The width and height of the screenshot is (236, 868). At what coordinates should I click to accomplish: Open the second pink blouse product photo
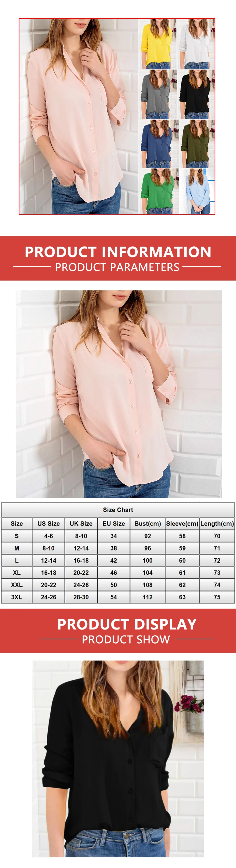click(118, 394)
